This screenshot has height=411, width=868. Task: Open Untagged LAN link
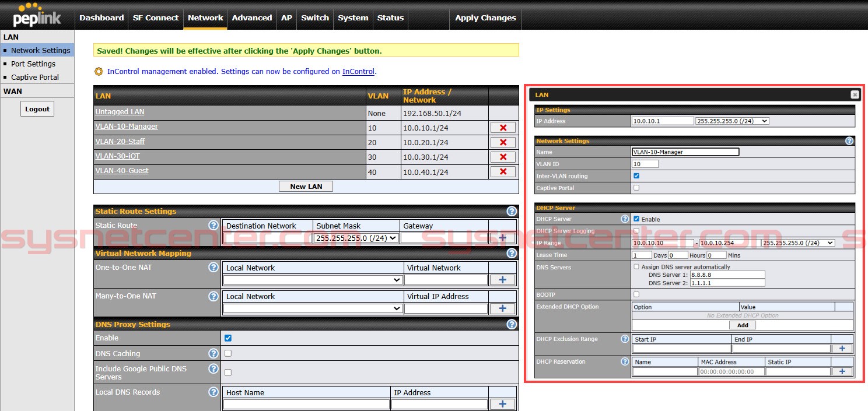(x=120, y=112)
